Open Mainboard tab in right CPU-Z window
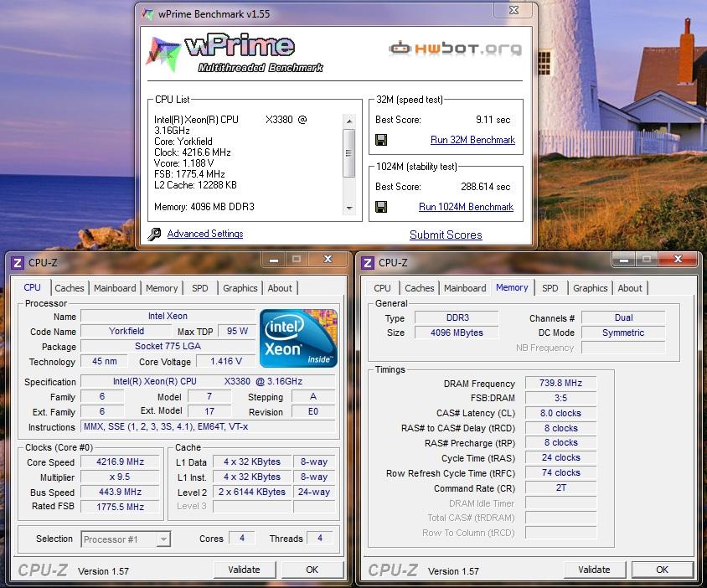707x588 pixels. (465, 288)
